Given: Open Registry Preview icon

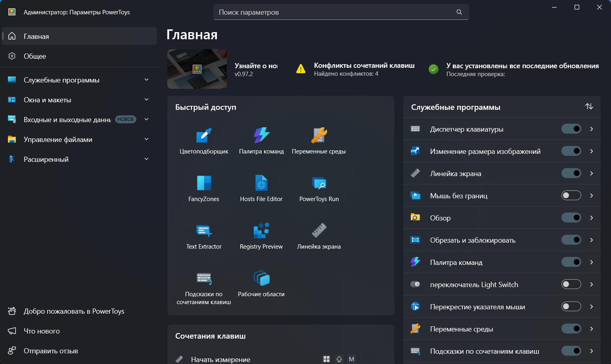Looking at the screenshot, I should coord(261,231).
